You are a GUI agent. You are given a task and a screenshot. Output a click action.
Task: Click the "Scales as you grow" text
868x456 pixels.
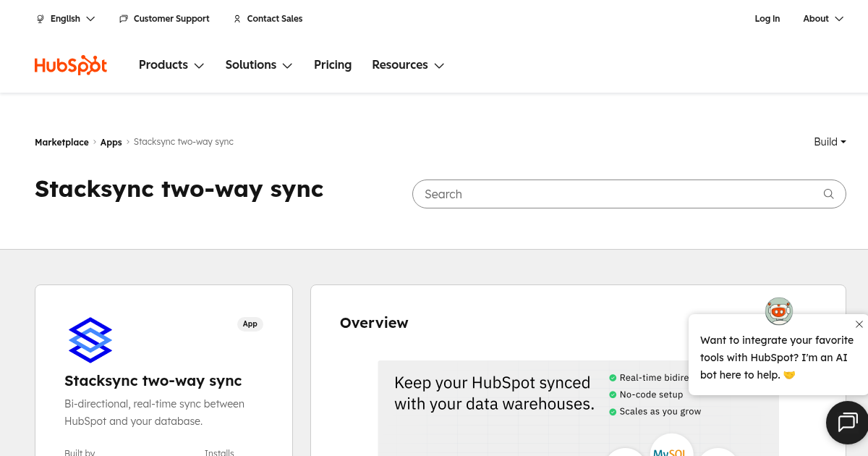(660, 412)
